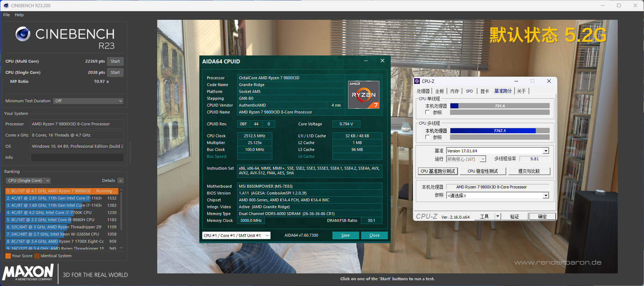
Task: Click the MAXON logo at bottom left
Action: (28, 272)
